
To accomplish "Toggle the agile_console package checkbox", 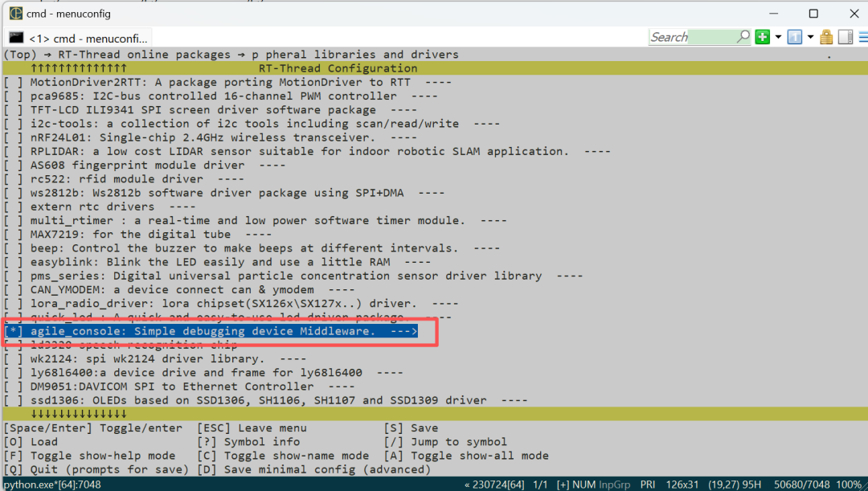I will 14,331.
